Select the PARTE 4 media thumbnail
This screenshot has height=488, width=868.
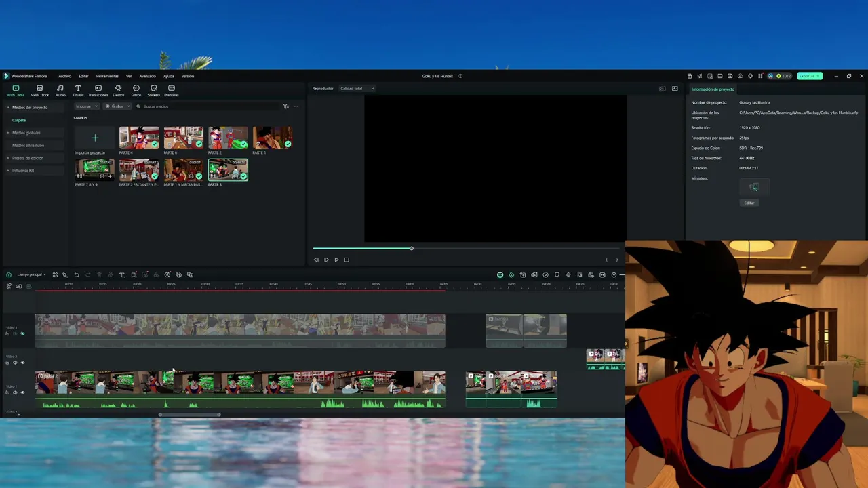139,138
